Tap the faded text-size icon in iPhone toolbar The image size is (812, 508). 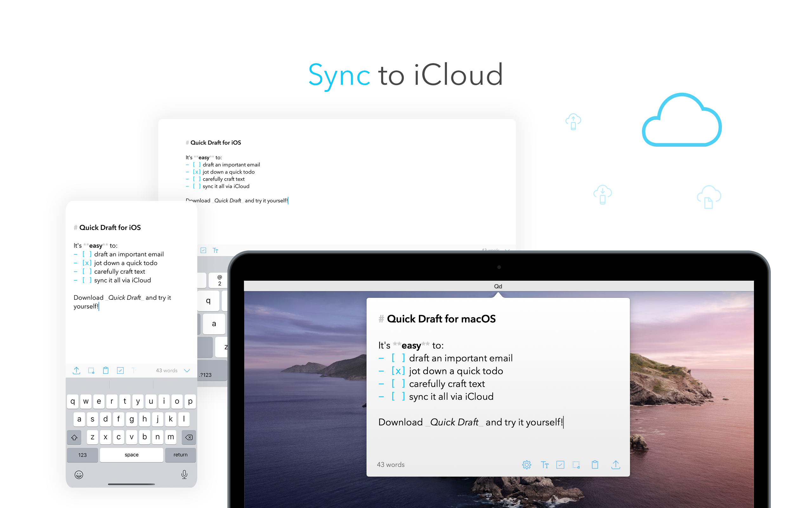(x=134, y=370)
